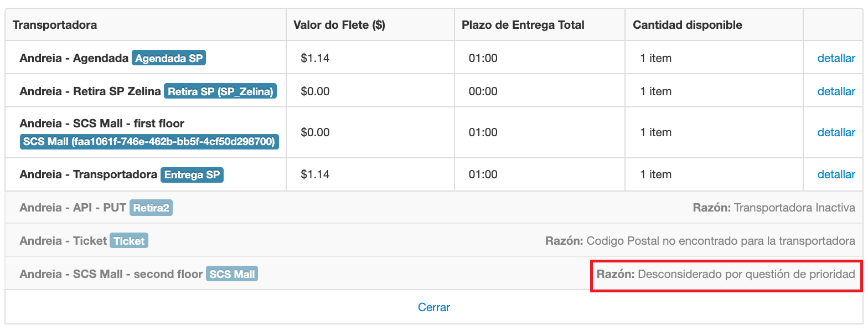The width and height of the screenshot is (868, 330).
Task: Click the Cantidad disponible header
Action: pyautogui.click(x=687, y=25)
